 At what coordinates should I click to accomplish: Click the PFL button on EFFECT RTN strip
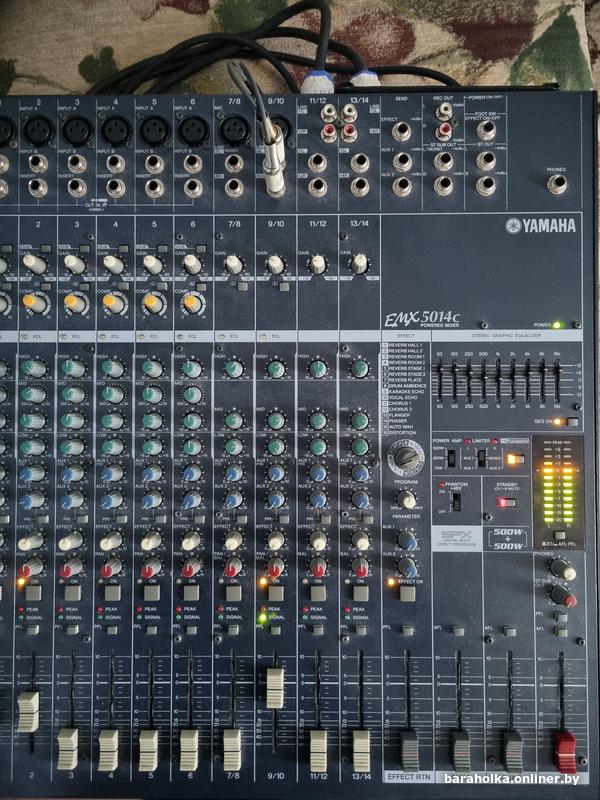tap(407, 631)
